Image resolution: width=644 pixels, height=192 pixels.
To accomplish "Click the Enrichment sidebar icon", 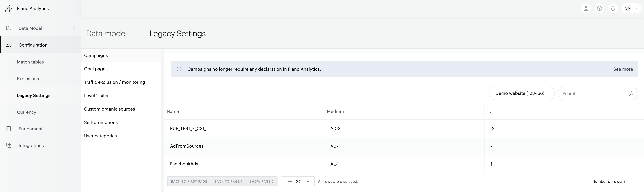I will 9,128.
